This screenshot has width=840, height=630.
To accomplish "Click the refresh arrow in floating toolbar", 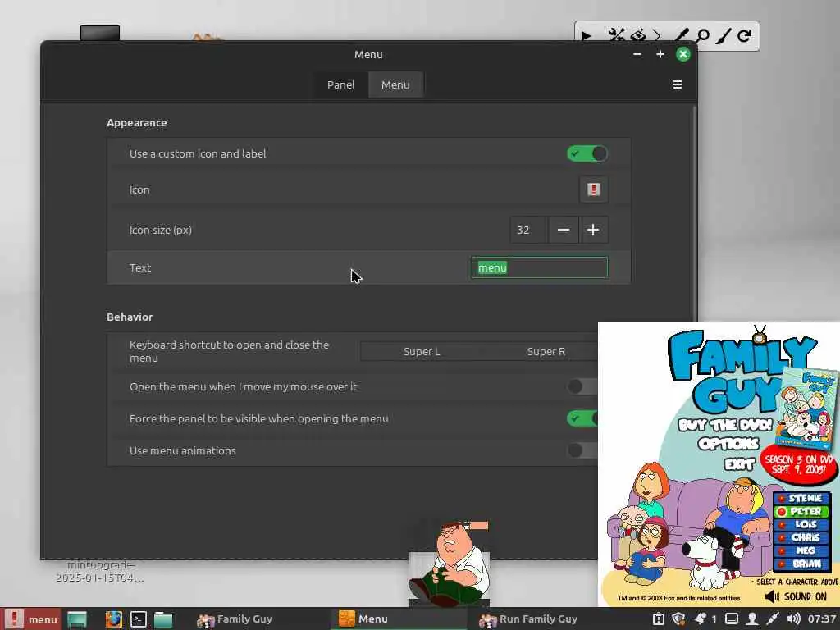I will (x=744, y=36).
